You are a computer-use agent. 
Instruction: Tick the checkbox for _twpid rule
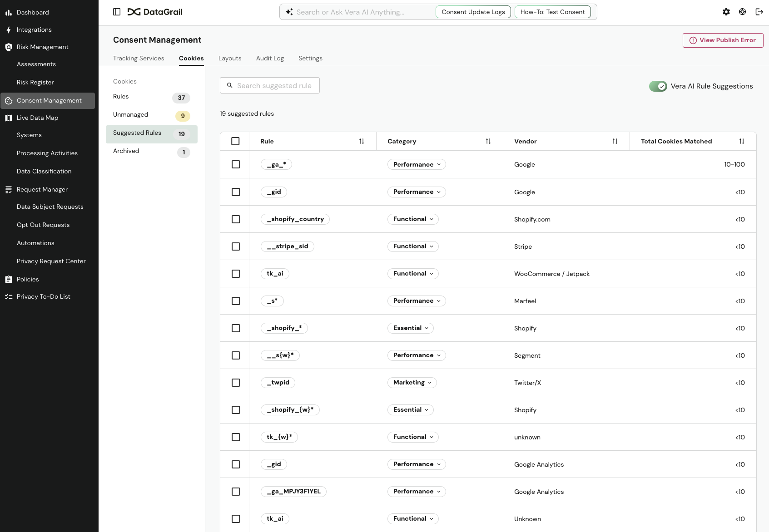235,383
